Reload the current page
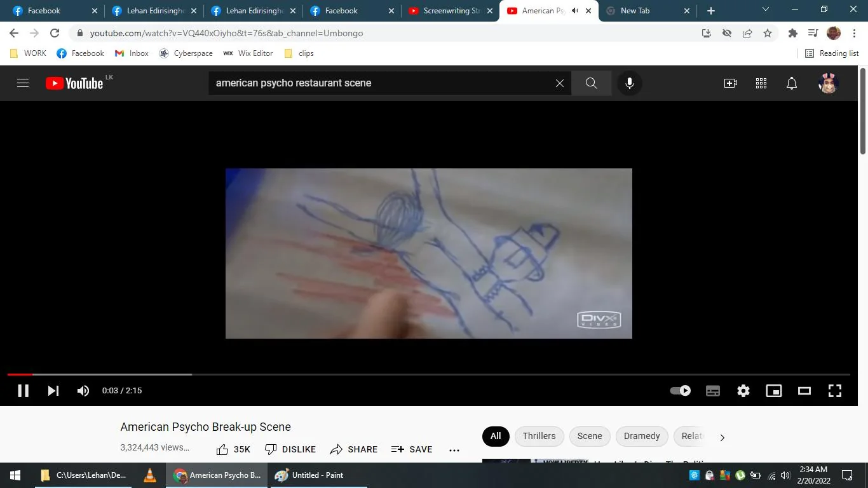This screenshot has width=868, height=488. [x=55, y=33]
